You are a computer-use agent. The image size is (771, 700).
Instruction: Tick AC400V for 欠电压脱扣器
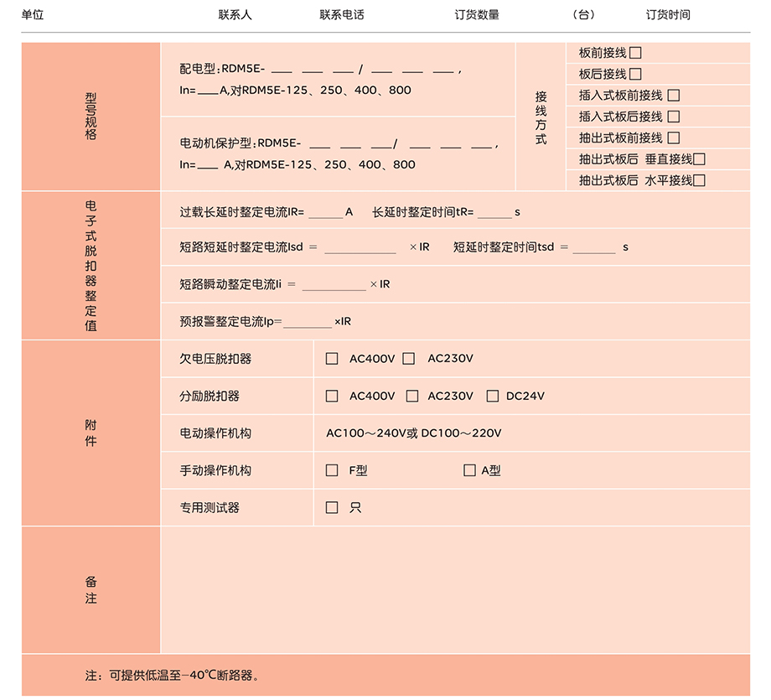[x=332, y=359]
